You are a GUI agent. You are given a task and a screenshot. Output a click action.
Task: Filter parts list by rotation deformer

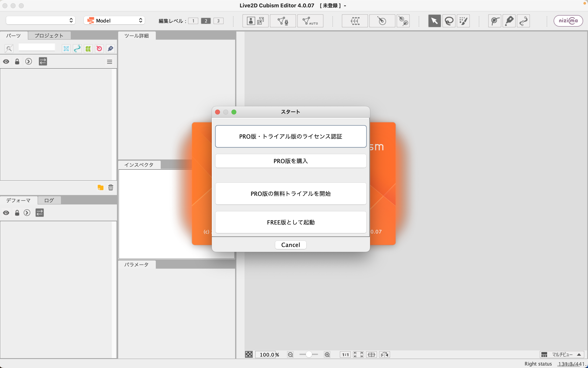pos(99,48)
